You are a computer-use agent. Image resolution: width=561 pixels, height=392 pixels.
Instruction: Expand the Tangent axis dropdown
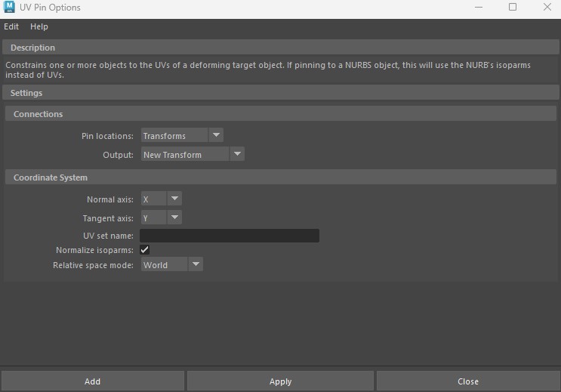pyautogui.click(x=162, y=218)
